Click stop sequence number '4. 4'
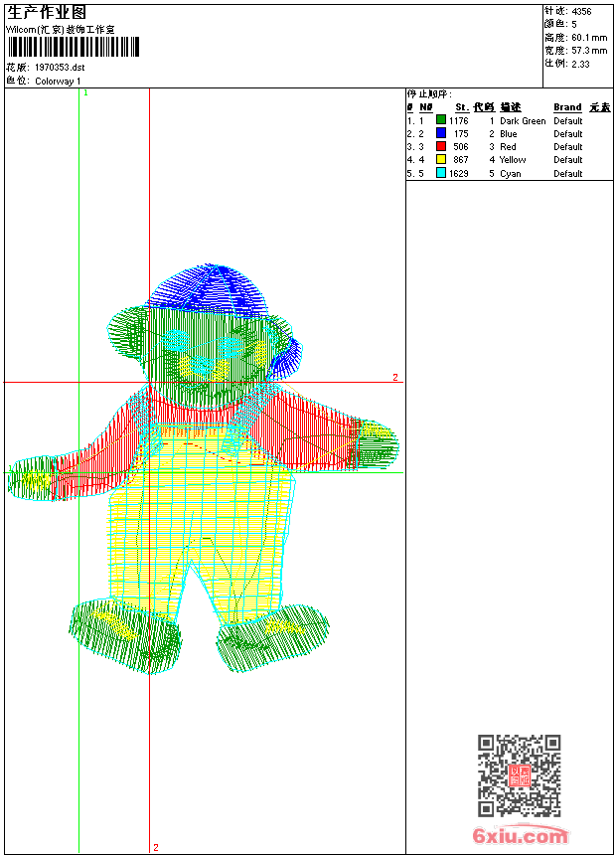The width and height of the screenshot is (616, 855). [x=415, y=160]
